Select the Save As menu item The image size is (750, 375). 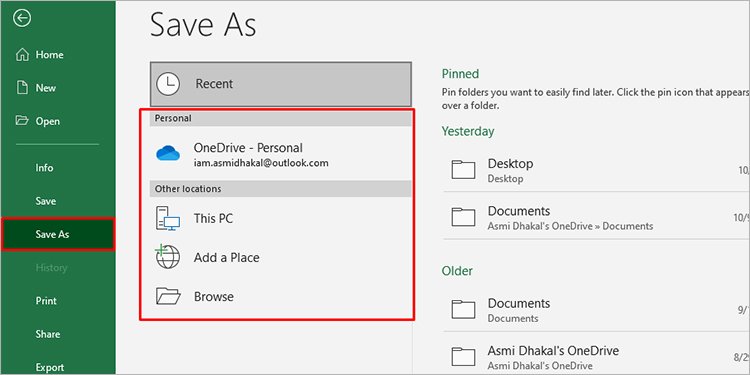[58, 234]
